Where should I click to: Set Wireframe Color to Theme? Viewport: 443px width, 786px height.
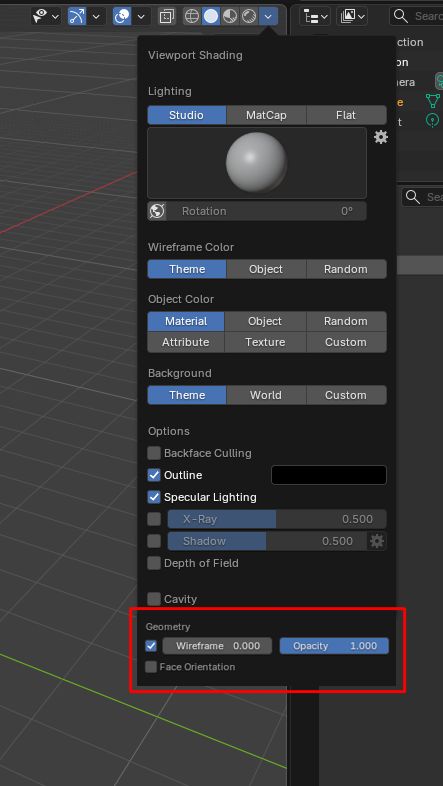[186, 269]
